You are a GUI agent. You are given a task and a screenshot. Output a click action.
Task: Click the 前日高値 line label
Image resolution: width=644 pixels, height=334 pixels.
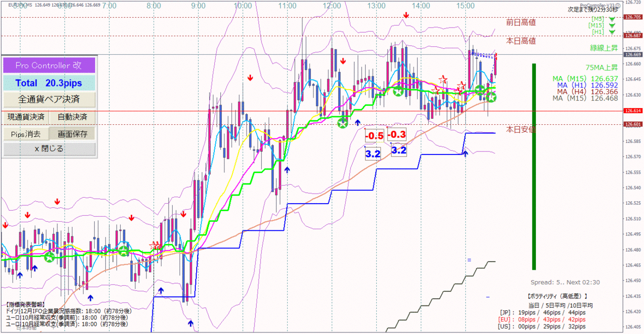[521, 22]
